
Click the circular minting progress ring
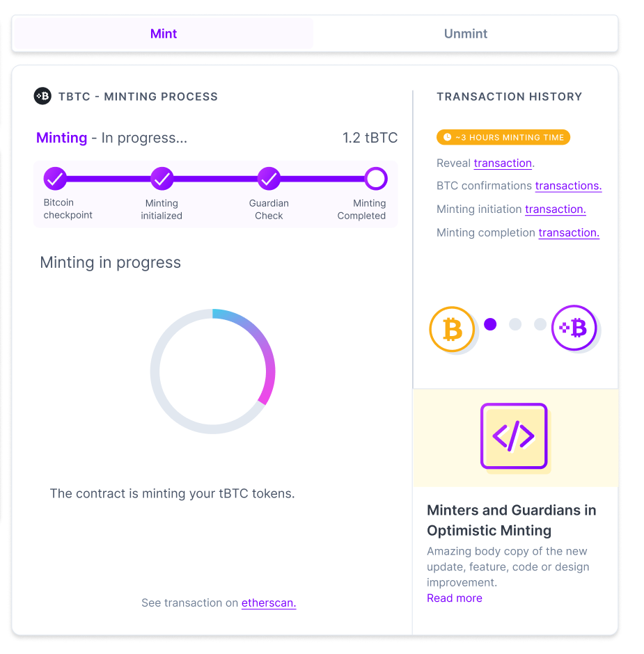[x=212, y=372]
